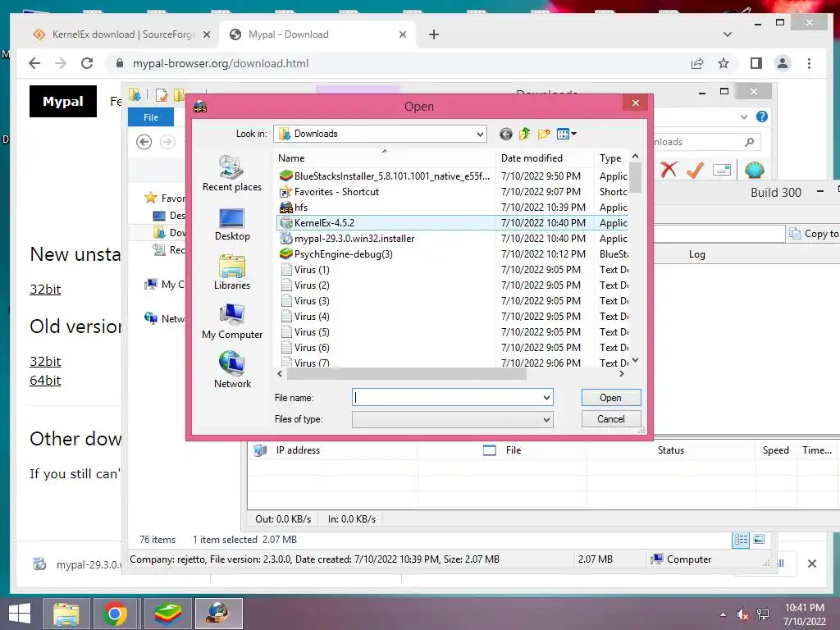This screenshot has height=630, width=840.
Task: Sort by Date modified column header
Action: point(545,158)
